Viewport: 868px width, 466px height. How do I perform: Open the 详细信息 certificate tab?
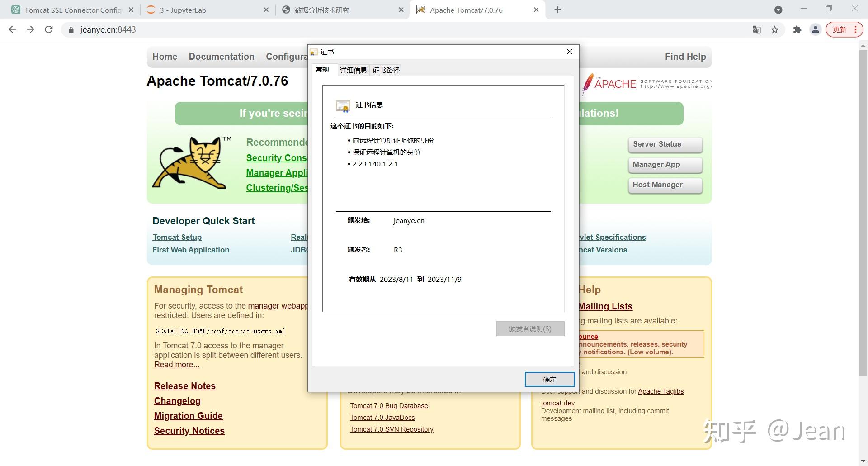pos(354,70)
